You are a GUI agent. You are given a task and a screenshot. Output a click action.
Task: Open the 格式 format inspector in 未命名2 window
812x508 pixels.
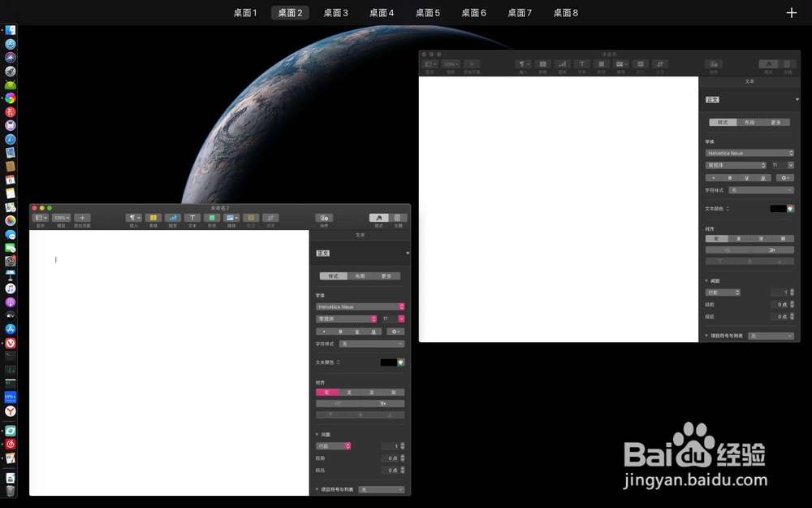378,218
